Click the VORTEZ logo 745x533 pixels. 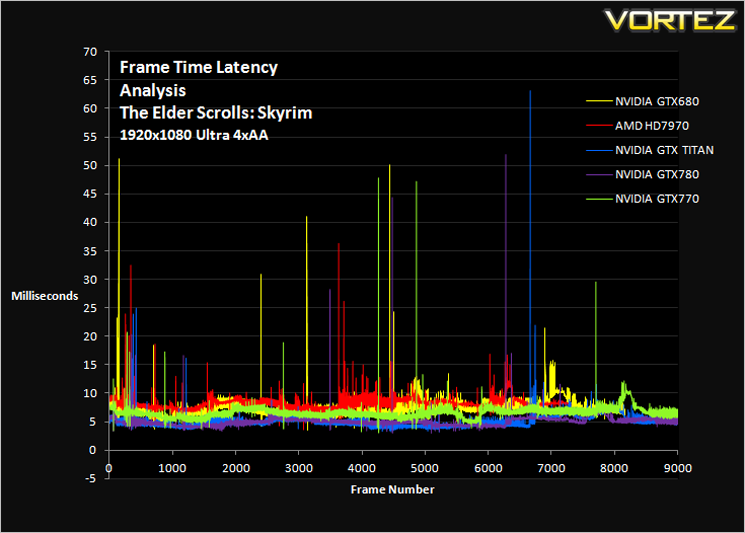coord(670,20)
